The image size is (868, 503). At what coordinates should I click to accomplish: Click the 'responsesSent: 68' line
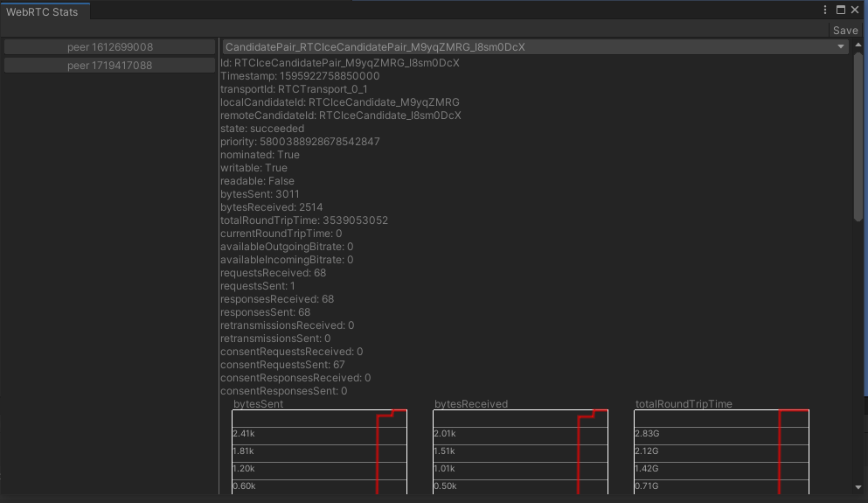266,312
